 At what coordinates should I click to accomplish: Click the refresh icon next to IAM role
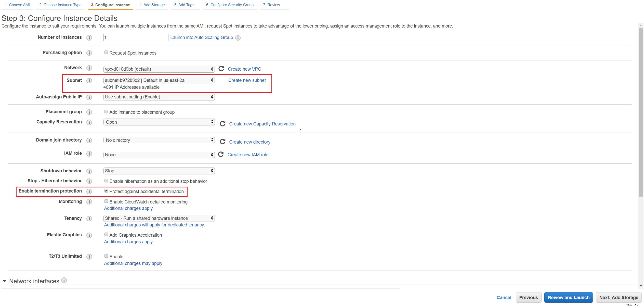tap(221, 155)
